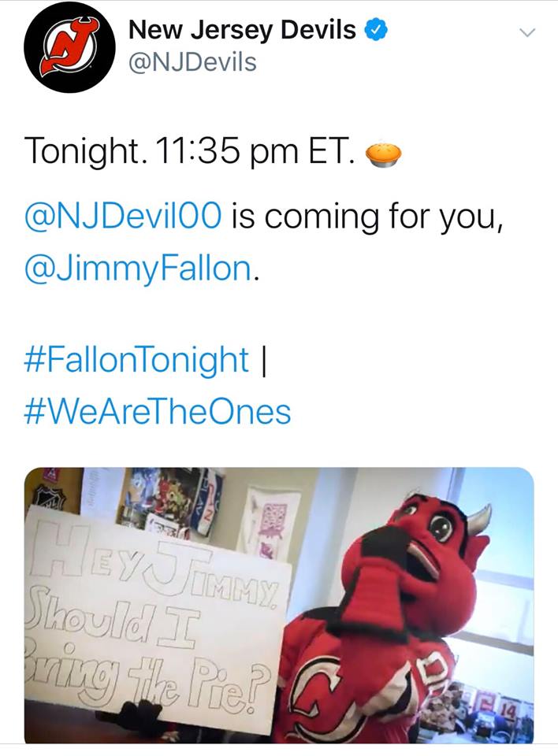Screen dimensions: 558x756
Task: Visit the @JimmyFallon mention
Action: [139, 270]
